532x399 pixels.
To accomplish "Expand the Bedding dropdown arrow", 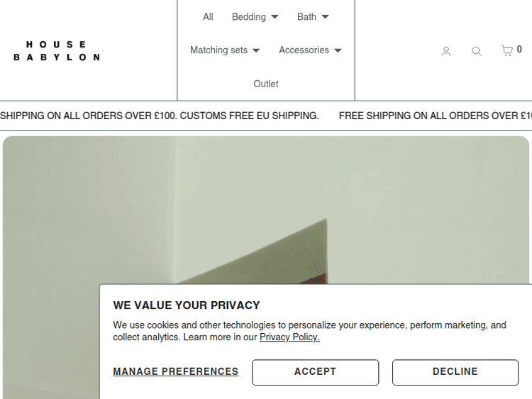I will [x=275, y=17].
